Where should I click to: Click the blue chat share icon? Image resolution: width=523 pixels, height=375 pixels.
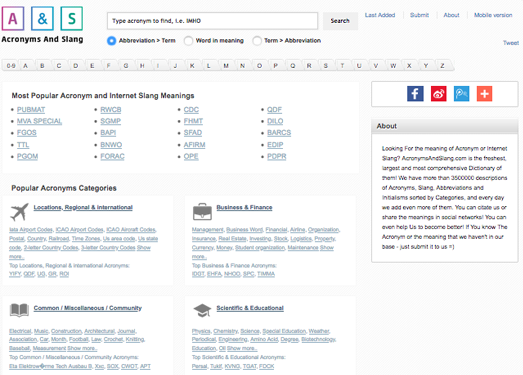(x=462, y=94)
